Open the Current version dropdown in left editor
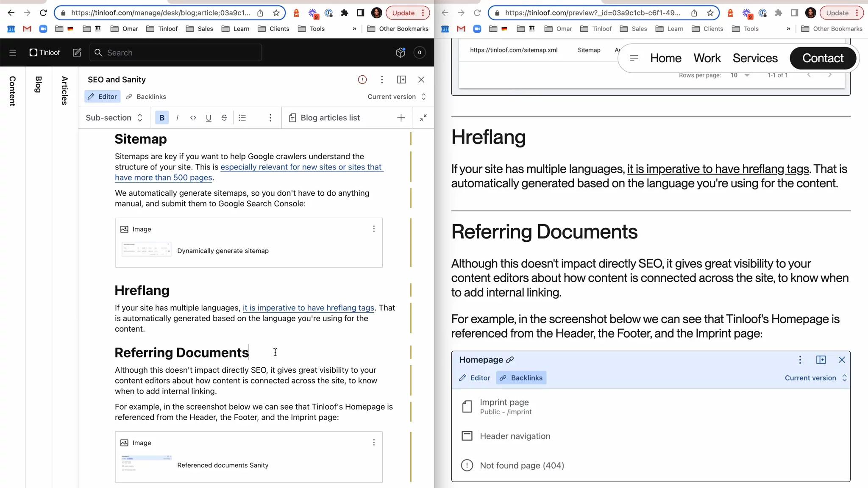 pos(397,97)
